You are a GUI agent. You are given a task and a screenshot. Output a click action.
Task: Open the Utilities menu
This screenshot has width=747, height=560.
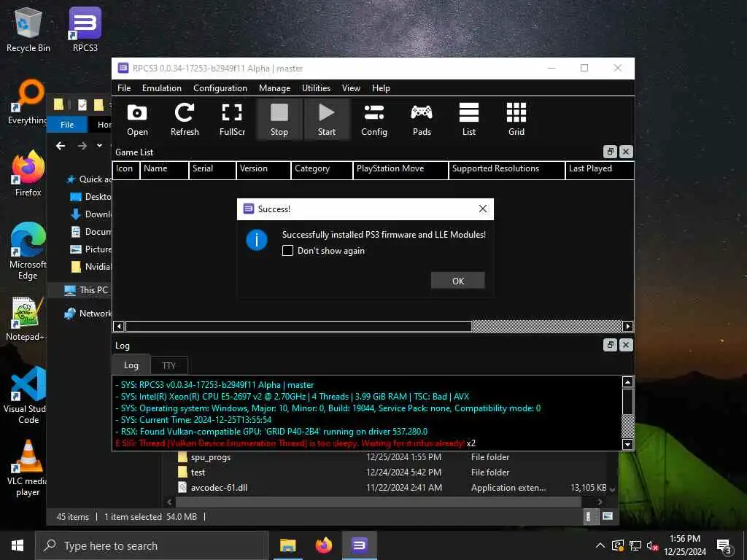(x=316, y=88)
